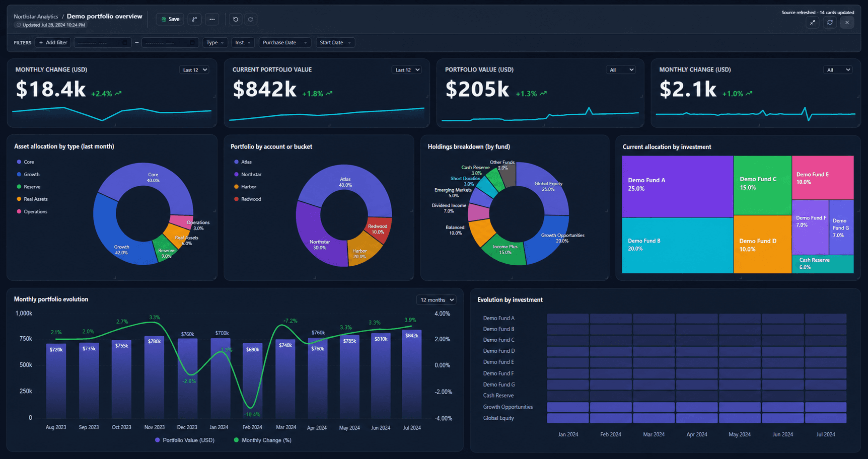Toggle Operations legend entry

(x=32, y=211)
